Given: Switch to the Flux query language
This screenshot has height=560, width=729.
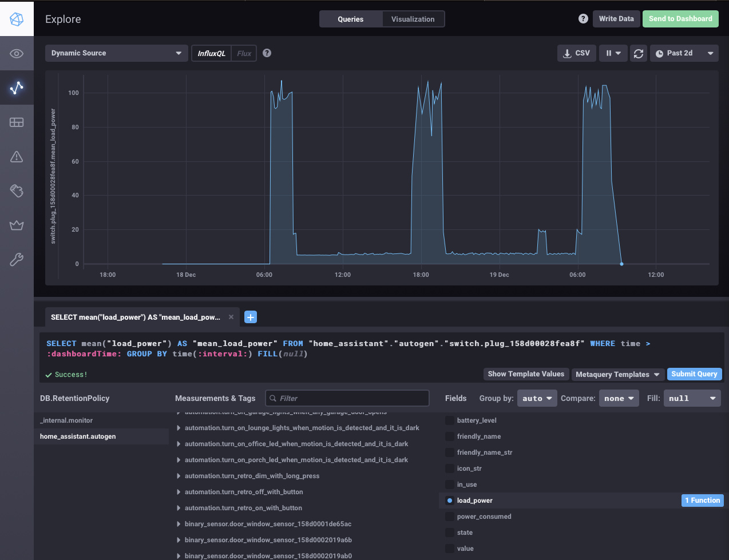Looking at the screenshot, I should 244,53.
